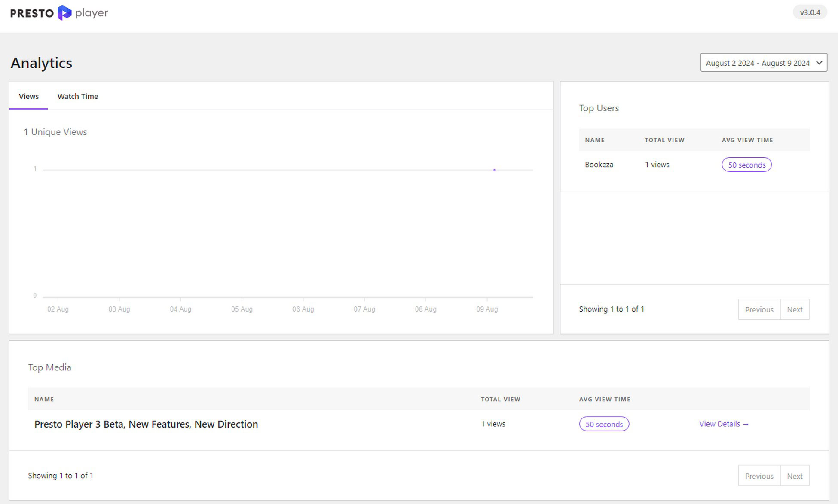
Task: Open the date range dropdown
Action: 764,63
